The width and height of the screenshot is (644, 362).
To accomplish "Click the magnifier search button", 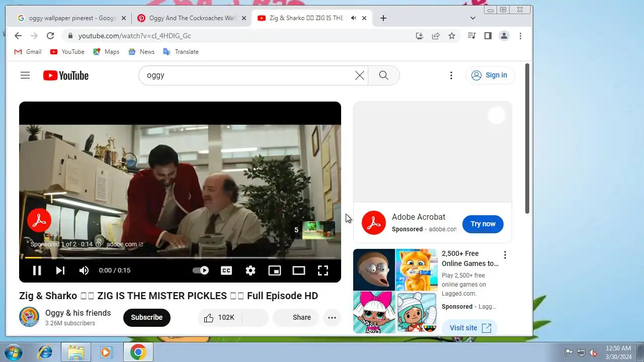I will 384,75.
